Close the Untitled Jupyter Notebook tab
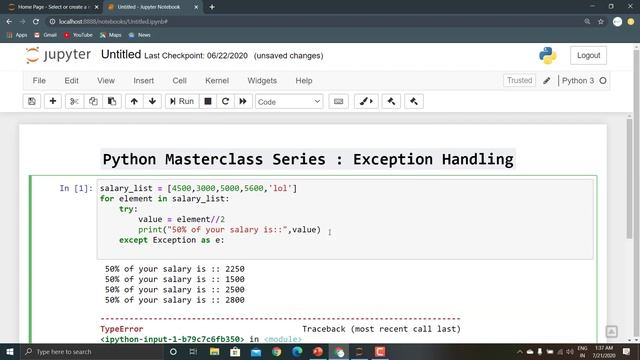 (x=196, y=7)
